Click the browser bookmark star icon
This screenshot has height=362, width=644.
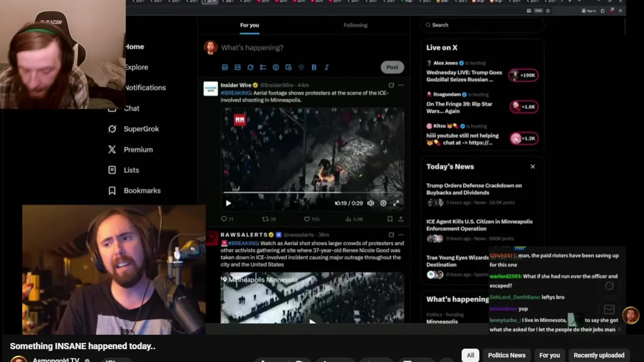point(548,11)
